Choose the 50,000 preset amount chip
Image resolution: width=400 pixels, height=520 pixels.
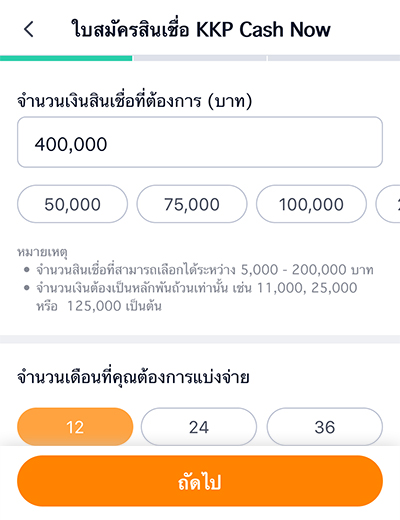coord(72,204)
